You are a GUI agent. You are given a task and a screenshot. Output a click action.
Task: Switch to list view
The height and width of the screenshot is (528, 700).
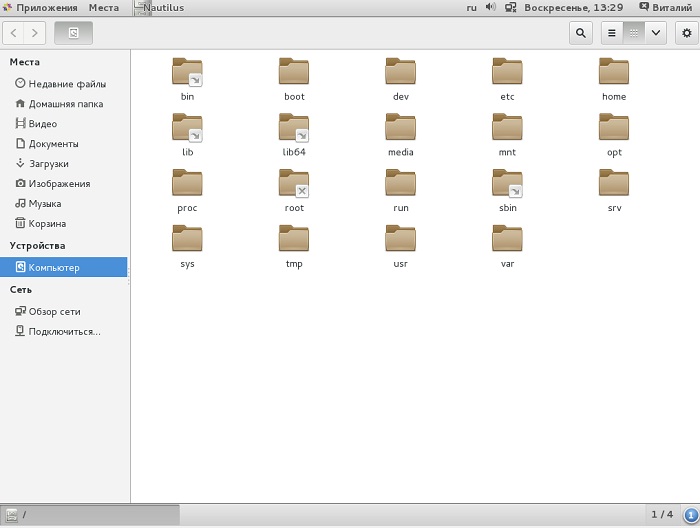pyautogui.click(x=612, y=33)
